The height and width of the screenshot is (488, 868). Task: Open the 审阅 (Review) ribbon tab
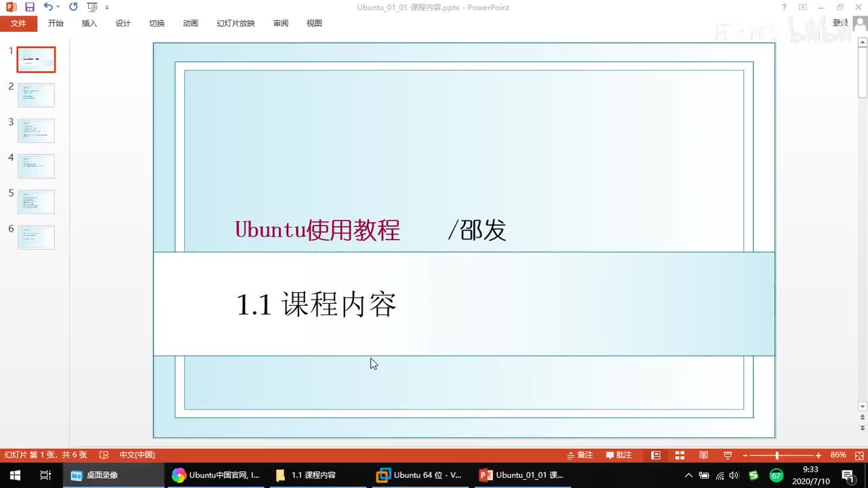(281, 23)
